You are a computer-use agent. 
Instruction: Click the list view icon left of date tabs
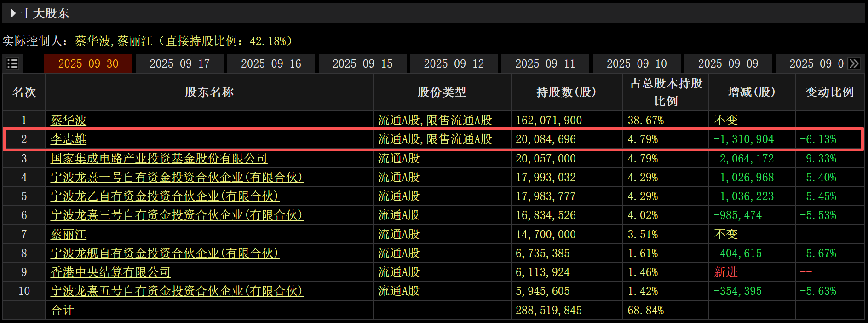12,63
